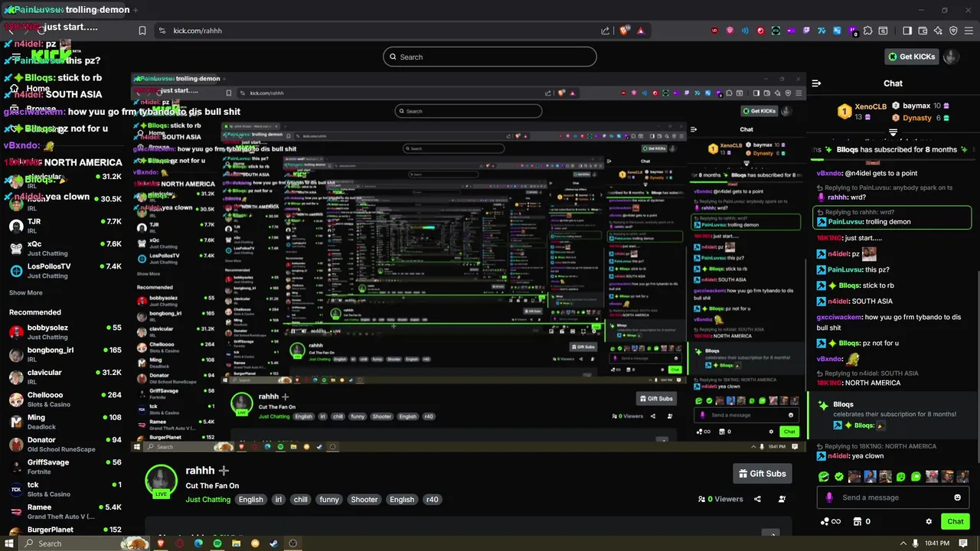Click the Gift Subs button
980x551 pixels.
point(761,474)
